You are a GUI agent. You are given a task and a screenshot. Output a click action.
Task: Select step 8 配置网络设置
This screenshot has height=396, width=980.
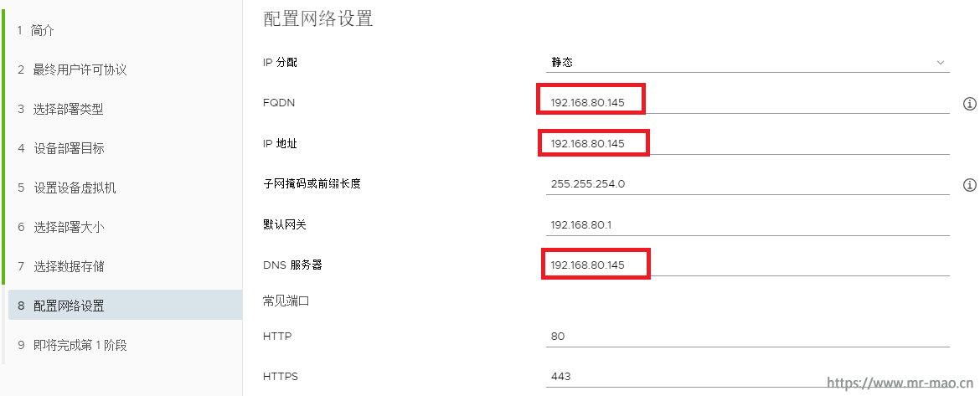124,306
